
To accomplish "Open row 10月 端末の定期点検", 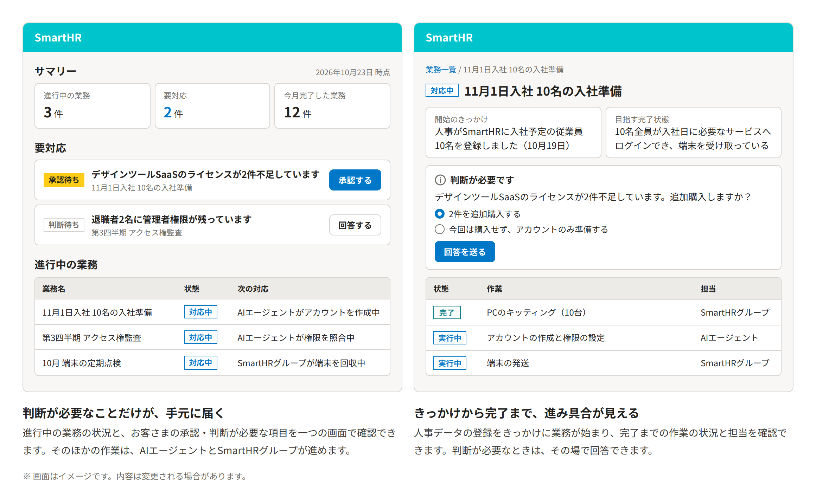I will (212, 363).
